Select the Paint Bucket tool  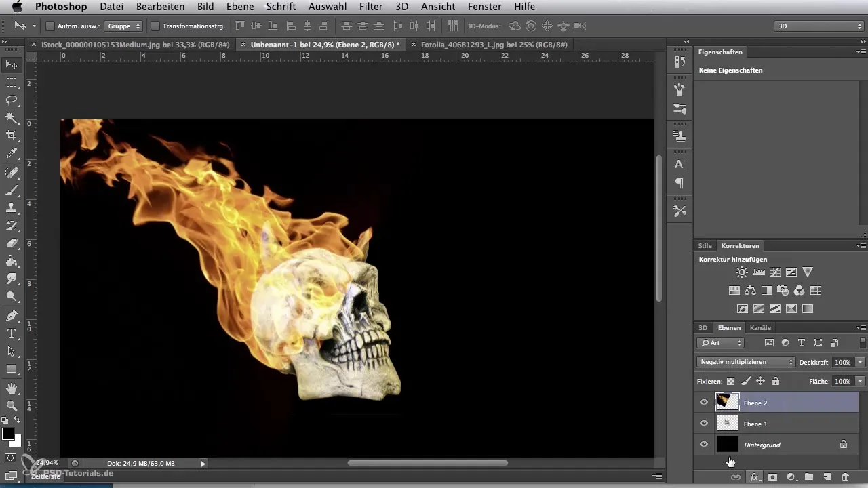click(x=12, y=261)
